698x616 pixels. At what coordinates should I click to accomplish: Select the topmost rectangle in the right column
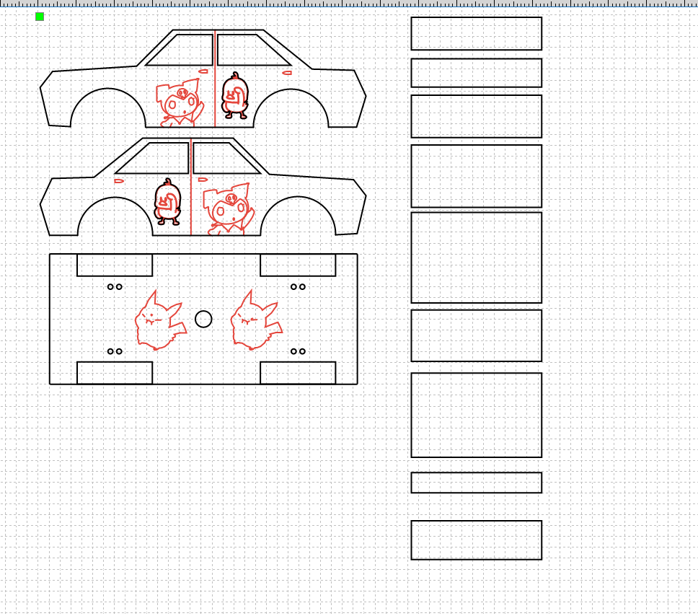(477, 33)
